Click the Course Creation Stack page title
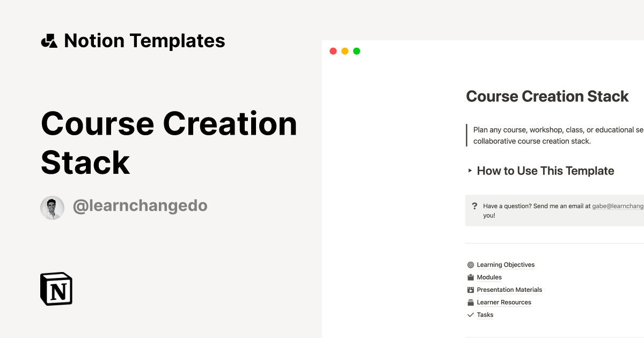Viewport: 644px width, 338px height. [547, 97]
